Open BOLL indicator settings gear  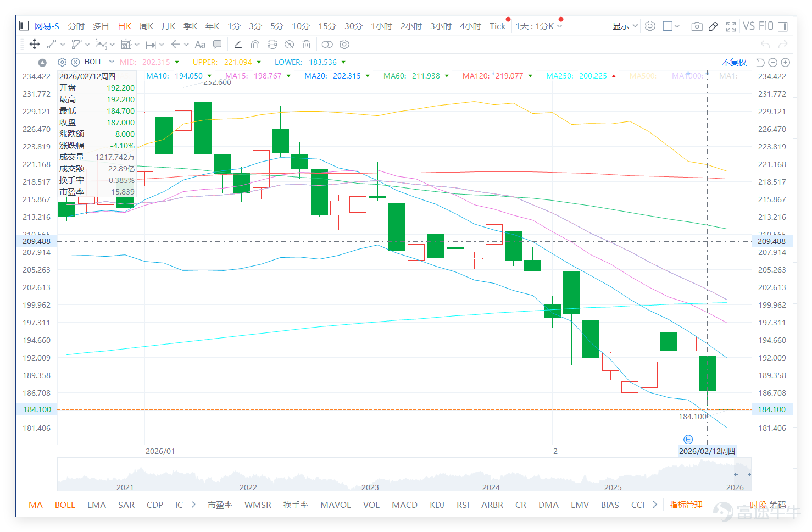coord(62,62)
